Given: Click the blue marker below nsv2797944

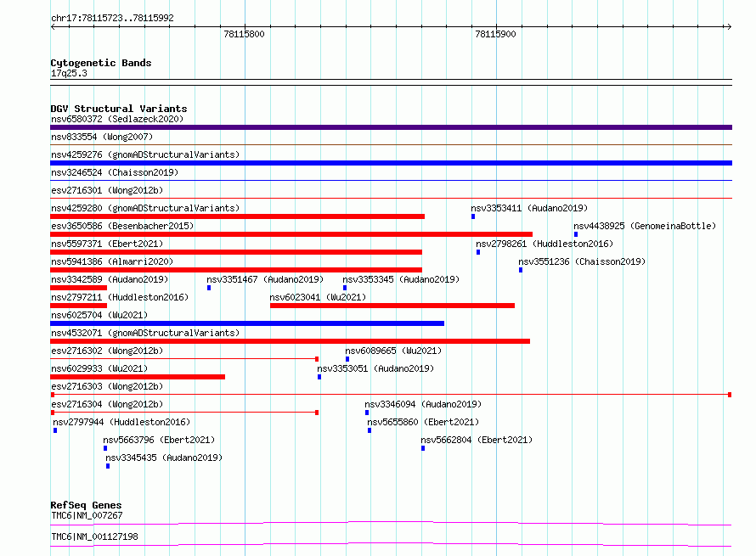Looking at the screenshot, I should click(x=55, y=430).
